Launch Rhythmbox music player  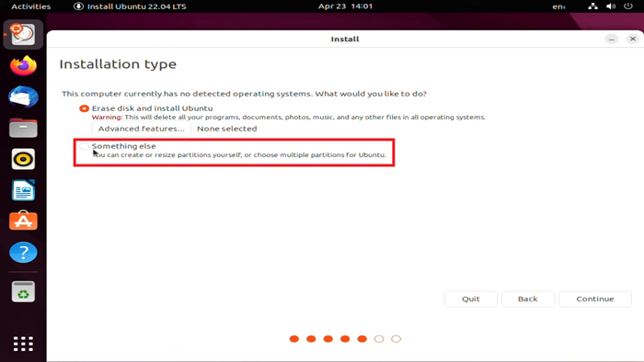point(23,159)
